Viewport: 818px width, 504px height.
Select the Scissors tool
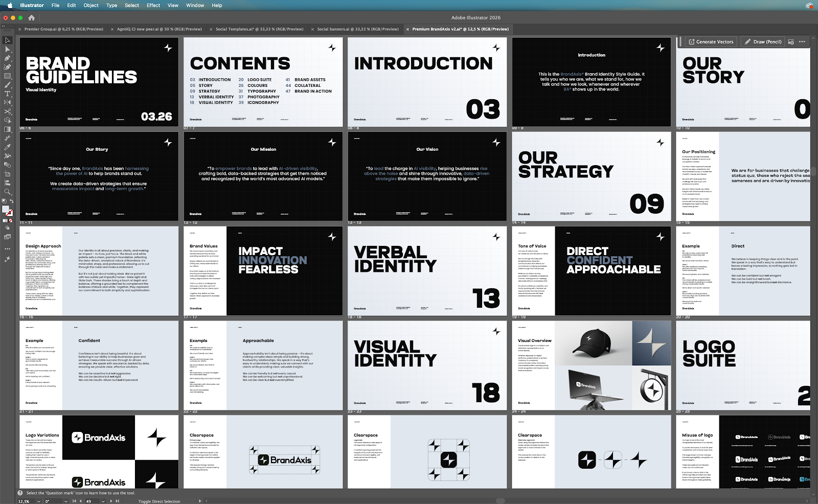(8, 111)
